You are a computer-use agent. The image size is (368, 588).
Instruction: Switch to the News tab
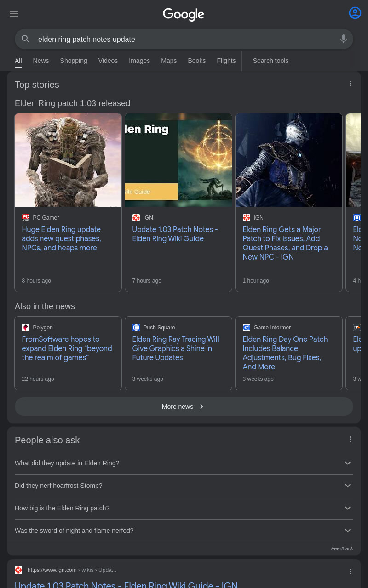[x=41, y=61]
